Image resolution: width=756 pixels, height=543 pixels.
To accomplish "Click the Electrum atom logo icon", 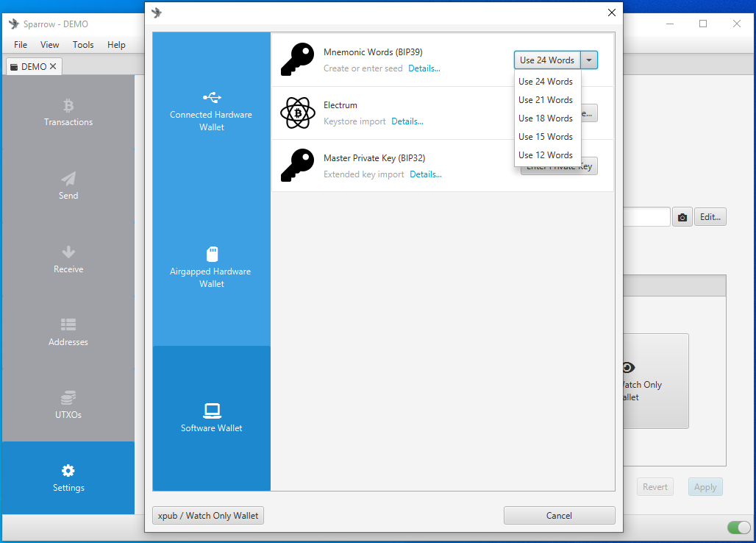I will 298,113.
